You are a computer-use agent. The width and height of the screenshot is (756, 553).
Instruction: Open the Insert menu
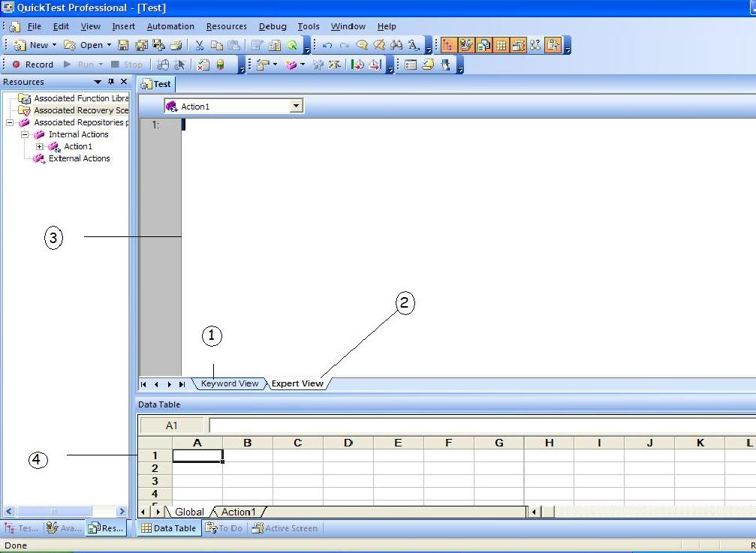pyautogui.click(x=123, y=26)
